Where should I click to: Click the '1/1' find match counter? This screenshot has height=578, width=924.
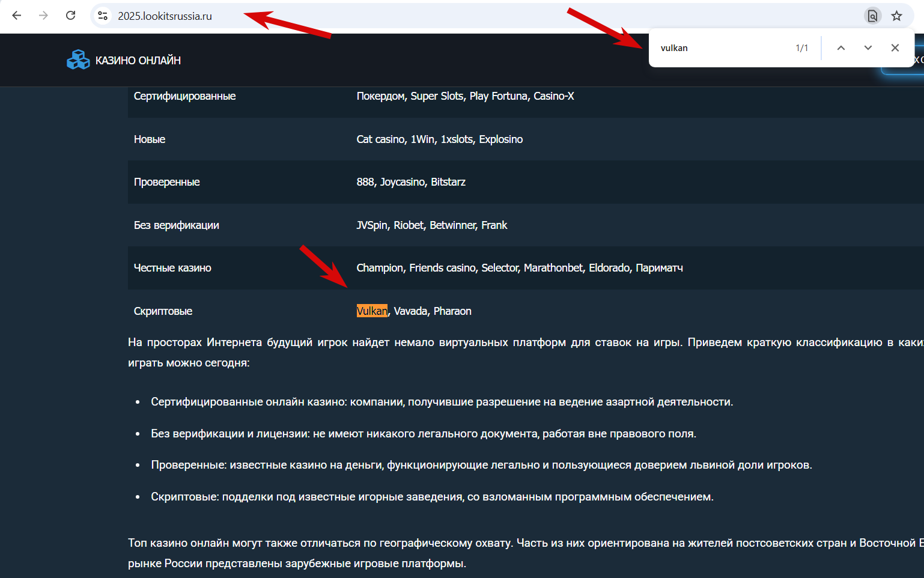point(802,48)
